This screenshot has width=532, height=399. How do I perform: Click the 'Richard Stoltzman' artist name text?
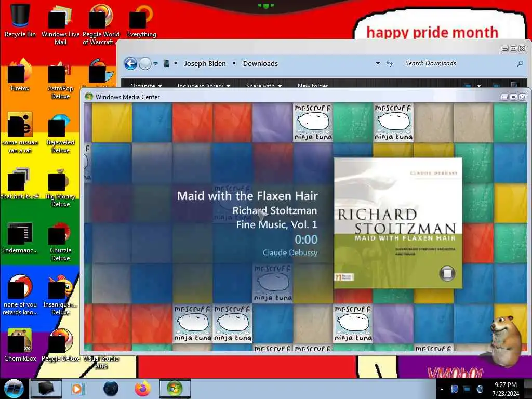click(x=274, y=210)
